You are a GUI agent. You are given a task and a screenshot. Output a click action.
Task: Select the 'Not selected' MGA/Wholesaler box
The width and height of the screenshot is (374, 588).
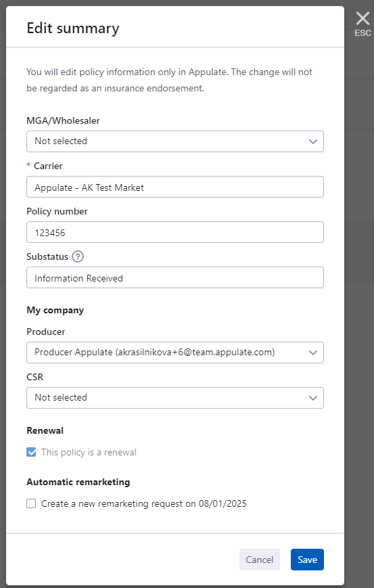point(175,141)
